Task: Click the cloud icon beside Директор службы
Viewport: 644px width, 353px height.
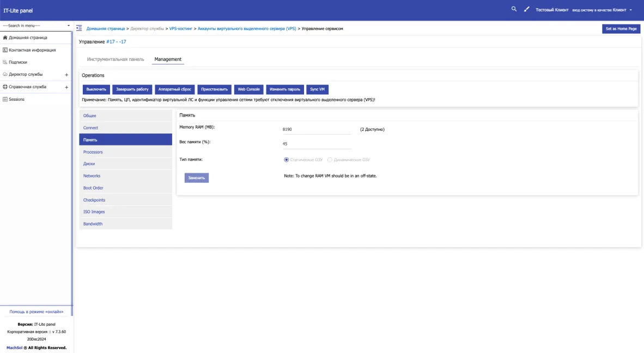Action: click(x=5, y=74)
